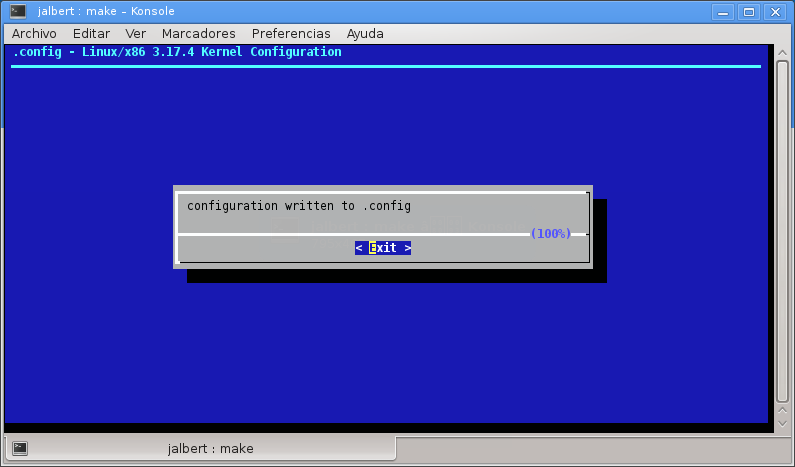The height and width of the screenshot is (467, 795).
Task: Minimize the Konsole window
Action: (723, 11)
